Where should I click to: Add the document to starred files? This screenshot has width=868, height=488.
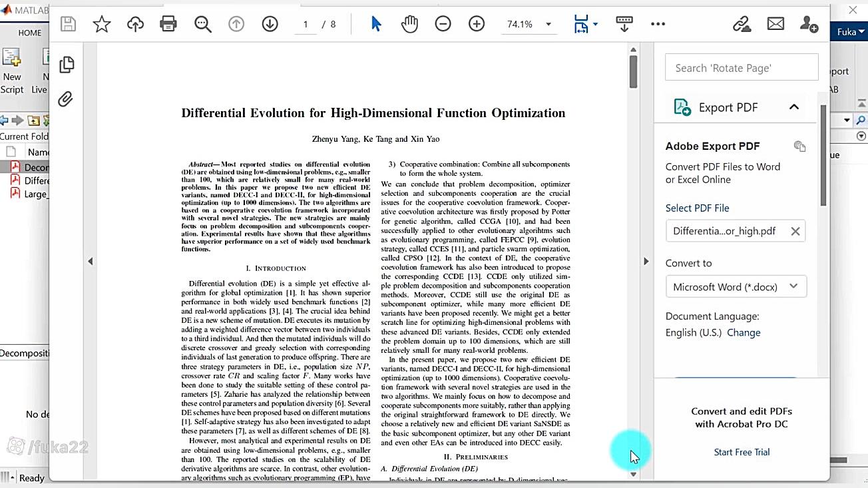[x=102, y=25]
